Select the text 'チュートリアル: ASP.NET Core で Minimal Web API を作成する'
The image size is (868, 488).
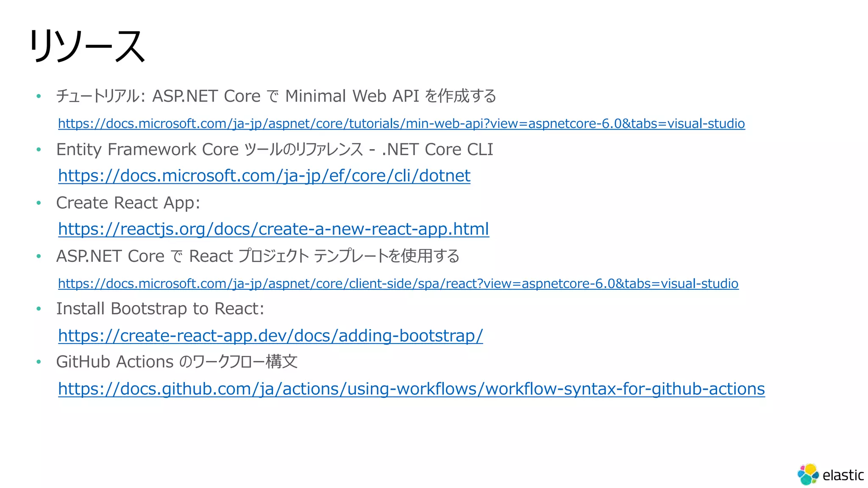pos(276,96)
